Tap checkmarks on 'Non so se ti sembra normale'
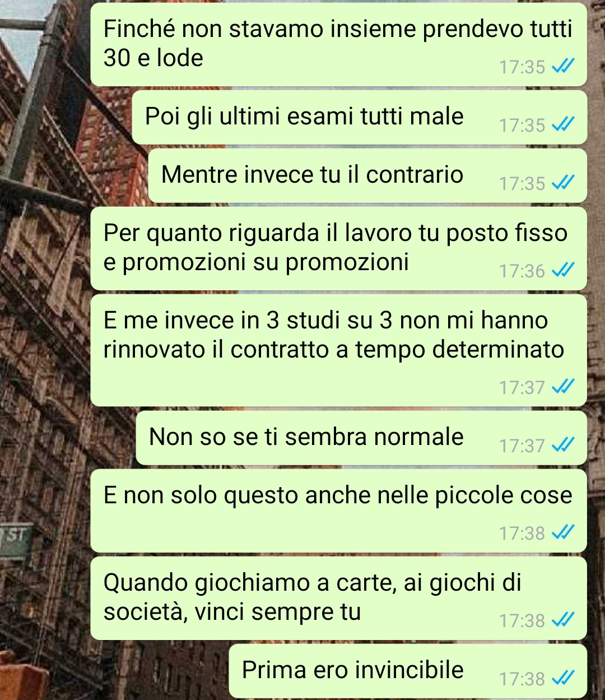The image size is (605, 700). [563, 446]
